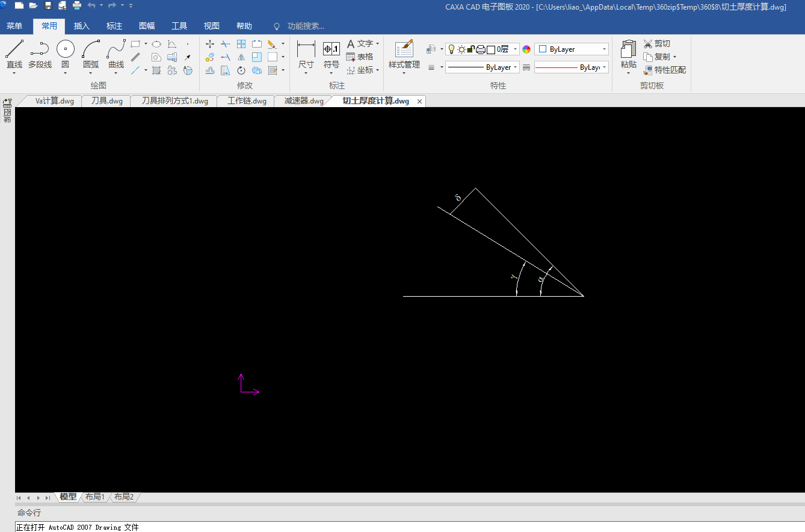Switch to Va计算.dwg document tab
Viewport: 805px width, 532px height.
click(x=53, y=101)
